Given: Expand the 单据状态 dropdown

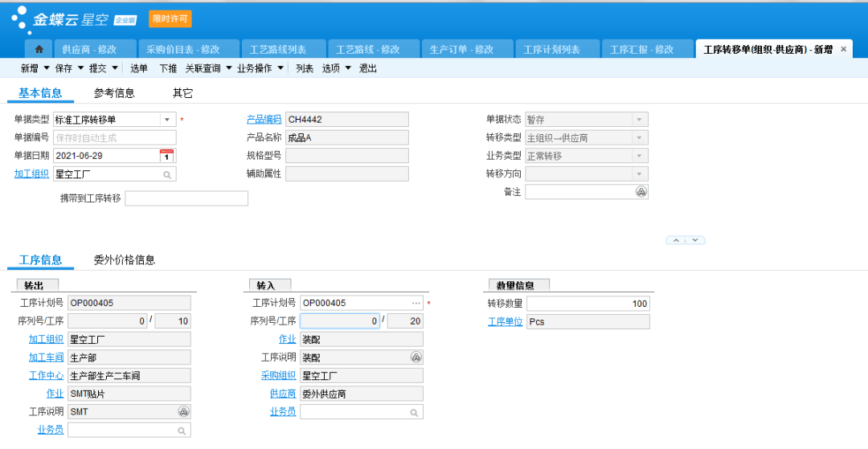Looking at the screenshot, I should (640, 120).
